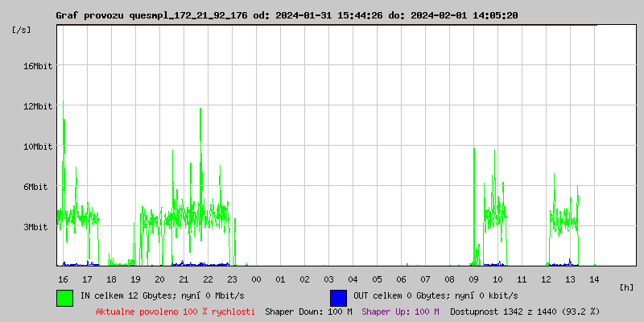Viewport: 644px width, 322px height.
Task: Click the blue OUT legend swatch
Action: [338, 297]
